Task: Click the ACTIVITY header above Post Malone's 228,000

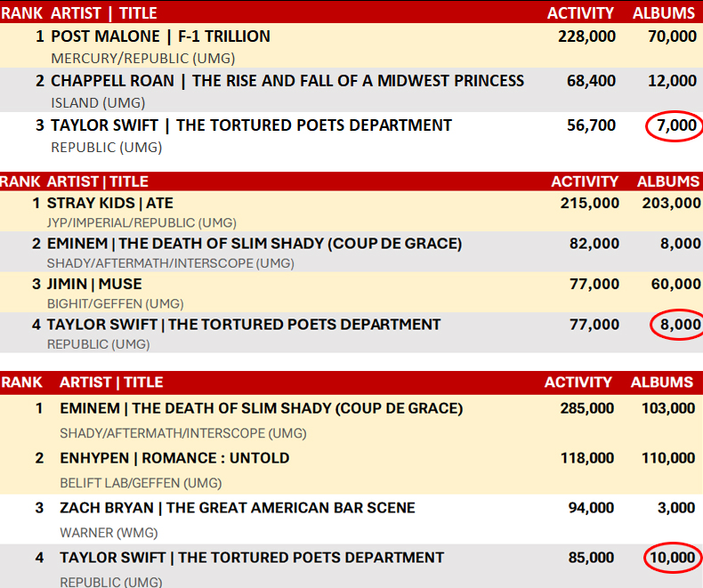Action: tap(580, 13)
